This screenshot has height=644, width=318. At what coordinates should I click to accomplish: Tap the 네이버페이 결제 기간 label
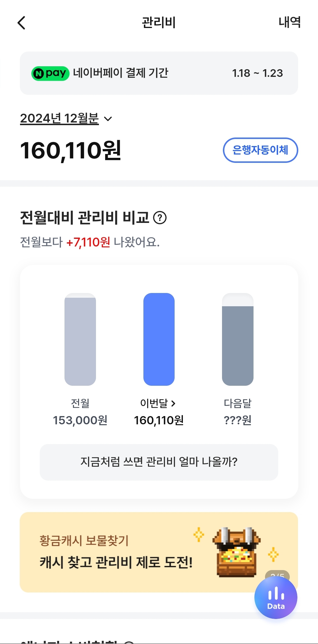[120, 73]
